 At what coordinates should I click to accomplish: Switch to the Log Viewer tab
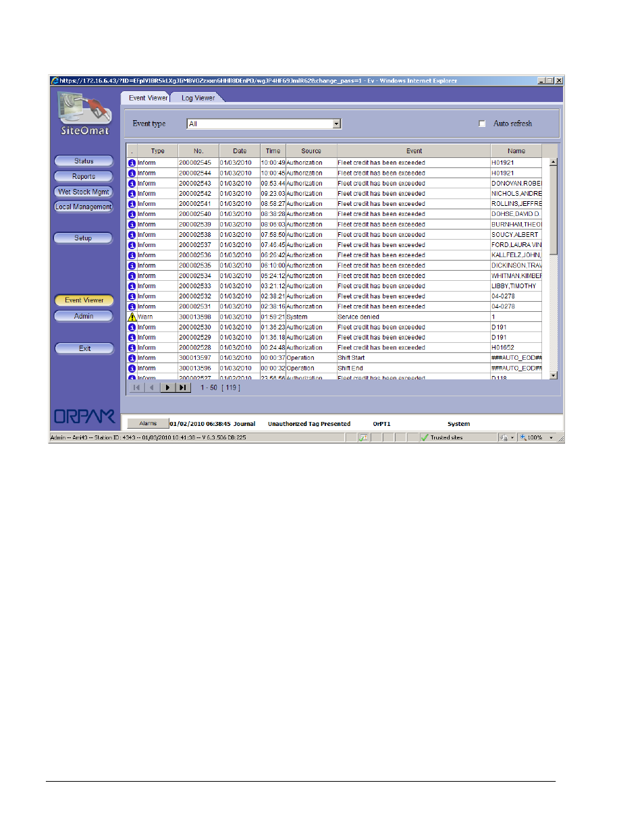tap(198, 98)
